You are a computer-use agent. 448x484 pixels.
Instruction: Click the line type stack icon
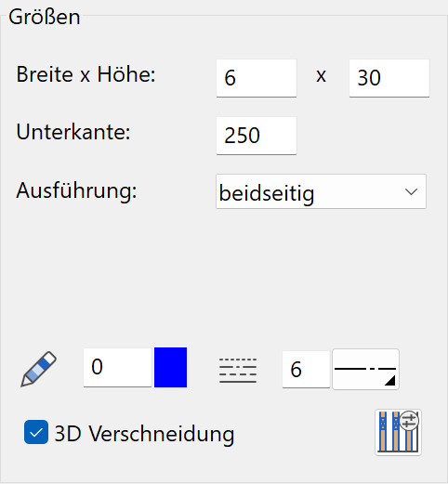click(238, 371)
